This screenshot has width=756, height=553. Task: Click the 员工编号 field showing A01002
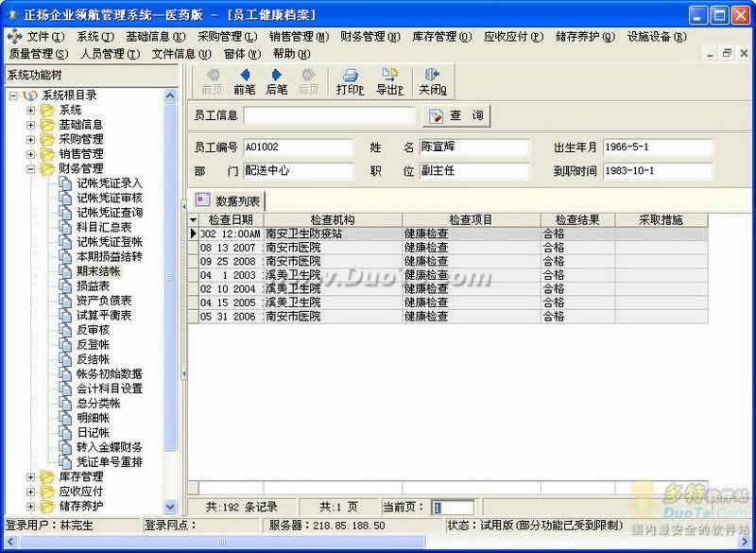click(x=299, y=147)
